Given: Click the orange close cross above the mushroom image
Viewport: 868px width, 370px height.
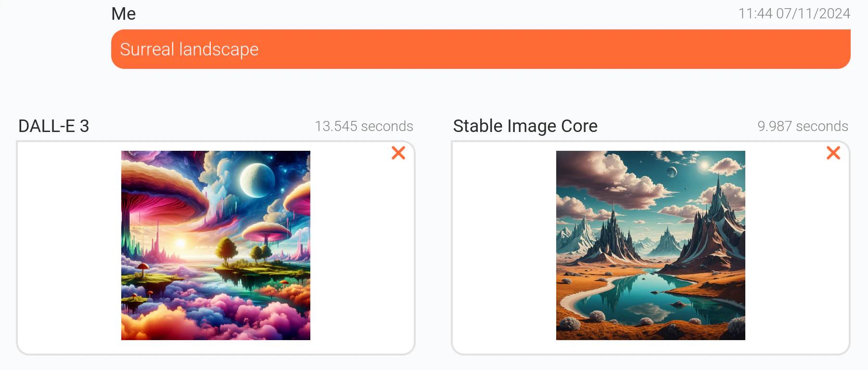Looking at the screenshot, I should click(x=398, y=153).
